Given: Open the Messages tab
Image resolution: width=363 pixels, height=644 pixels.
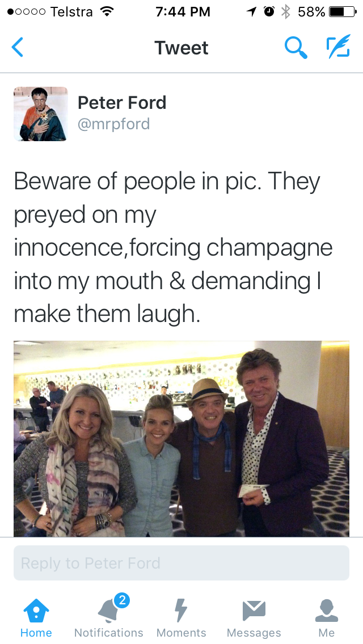Looking at the screenshot, I should point(254,617).
